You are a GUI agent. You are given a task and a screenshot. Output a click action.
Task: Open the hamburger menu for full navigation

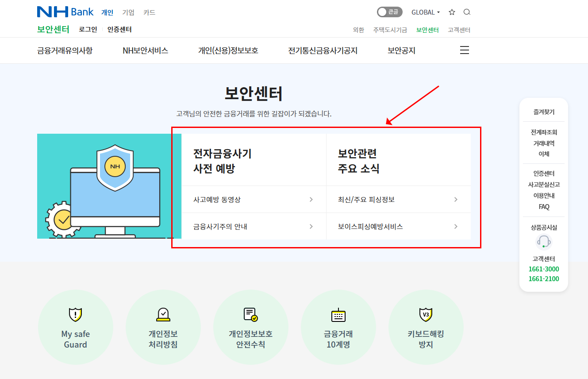(464, 50)
